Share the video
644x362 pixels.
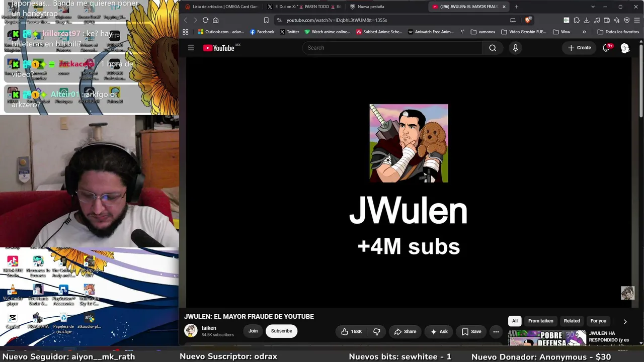(x=405, y=331)
